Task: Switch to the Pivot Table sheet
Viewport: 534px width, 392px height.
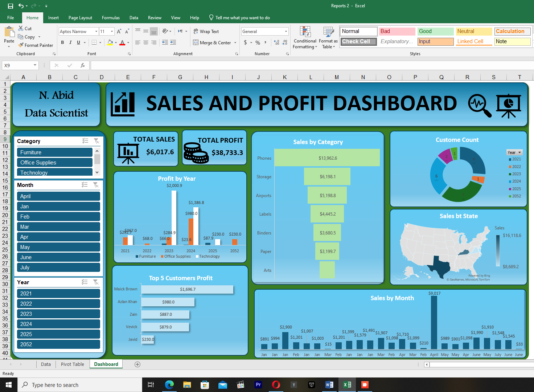Action: (73, 364)
